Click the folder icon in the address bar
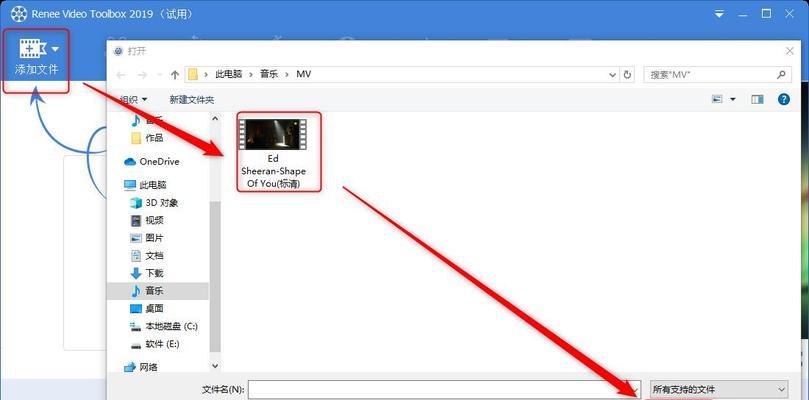The width and height of the screenshot is (809, 400). click(193, 74)
